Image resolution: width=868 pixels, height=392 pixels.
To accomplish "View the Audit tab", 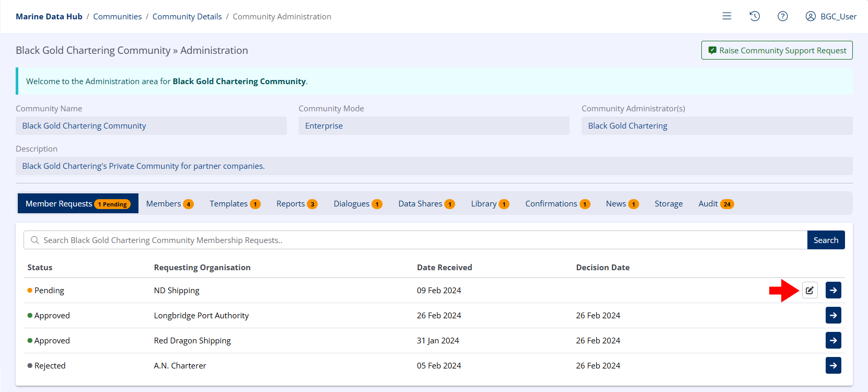I will point(715,204).
